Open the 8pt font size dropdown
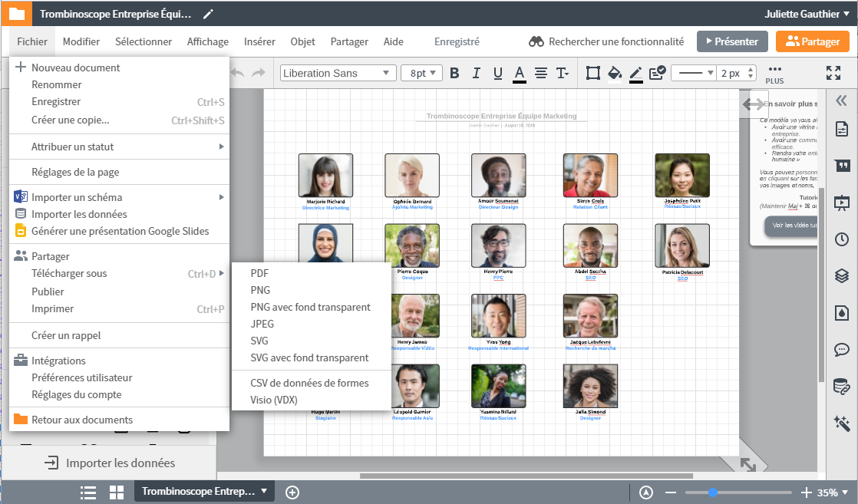The width and height of the screenshot is (858, 504). click(421, 73)
